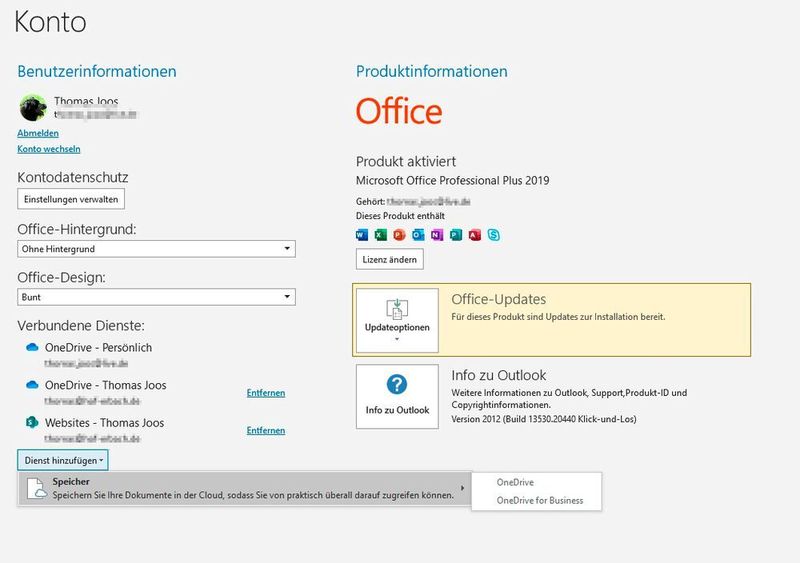Remove Websites - Thomas Joos via Entfernen

tap(266, 431)
